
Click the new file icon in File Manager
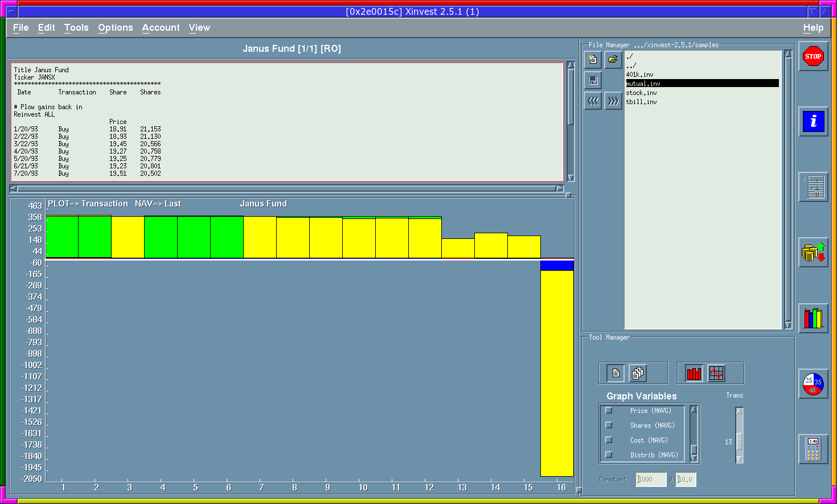click(593, 59)
